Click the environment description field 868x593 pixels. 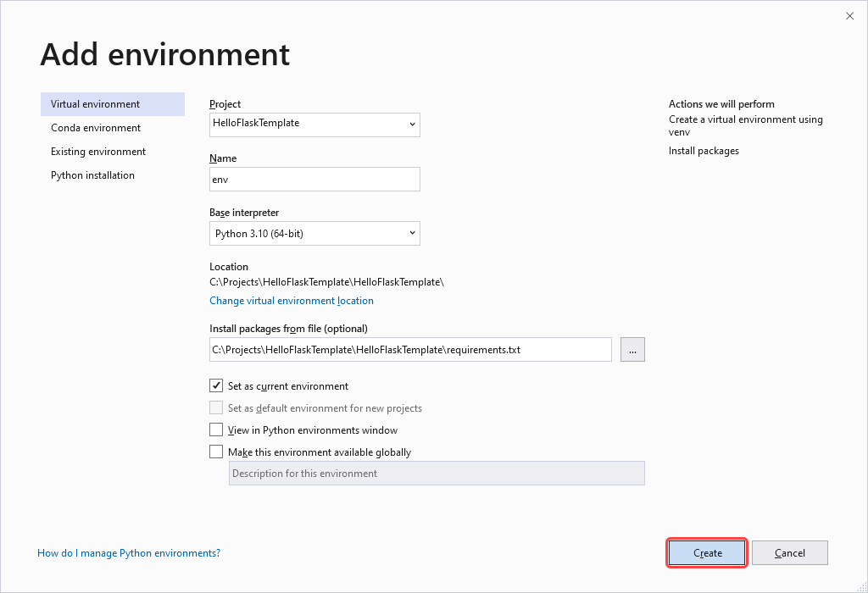point(437,473)
